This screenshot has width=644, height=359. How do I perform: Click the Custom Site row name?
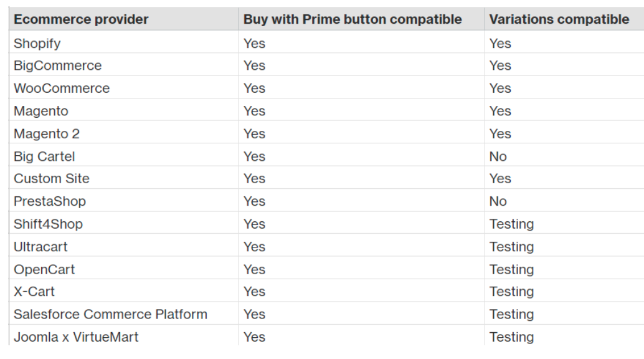pyautogui.click(x=52, y=178)
